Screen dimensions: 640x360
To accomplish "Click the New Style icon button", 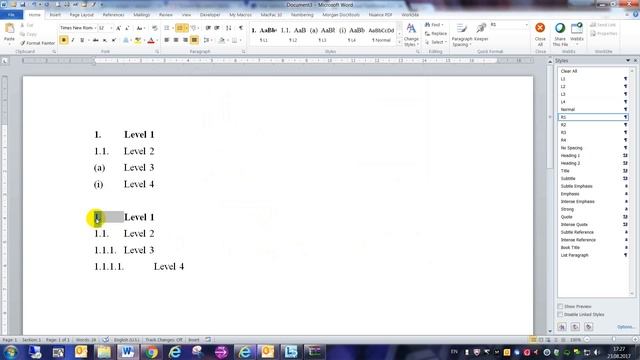I will pyautogui.click(x=562, y=327).
